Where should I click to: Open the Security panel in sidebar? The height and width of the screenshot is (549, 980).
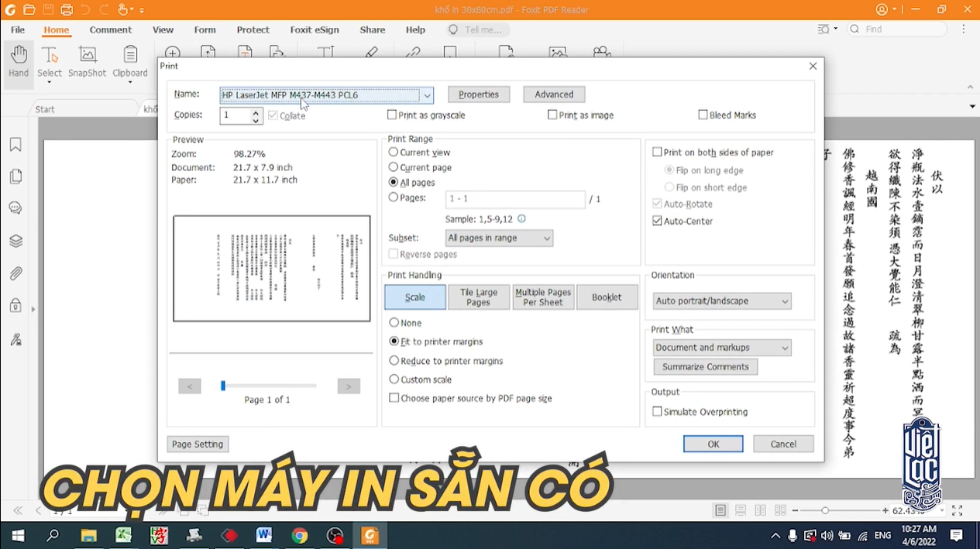click(15, 306)
